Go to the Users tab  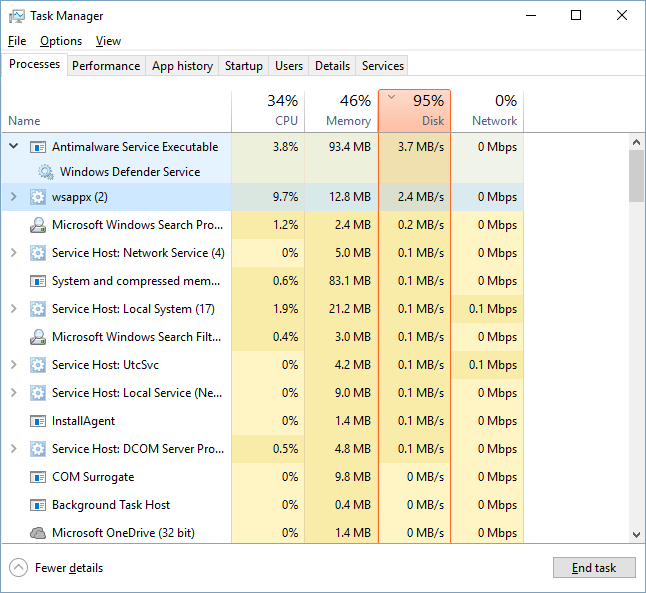pyautogui.click(x=289, y=66)
